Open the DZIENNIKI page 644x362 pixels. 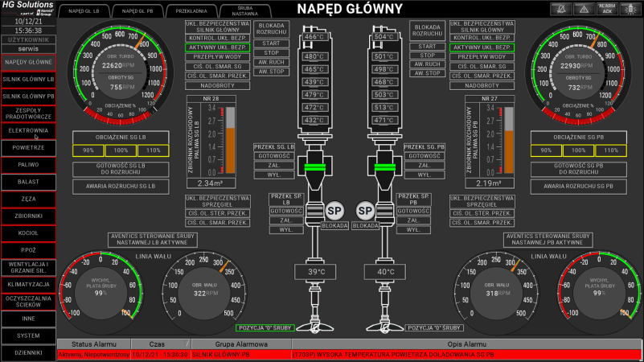28,352
